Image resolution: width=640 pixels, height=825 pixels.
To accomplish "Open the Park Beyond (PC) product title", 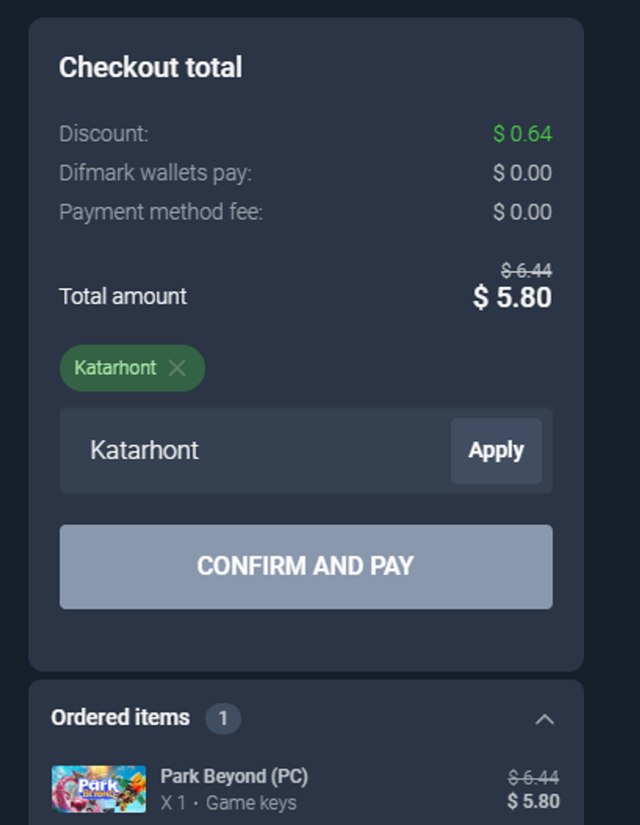I will pos(234,776).
